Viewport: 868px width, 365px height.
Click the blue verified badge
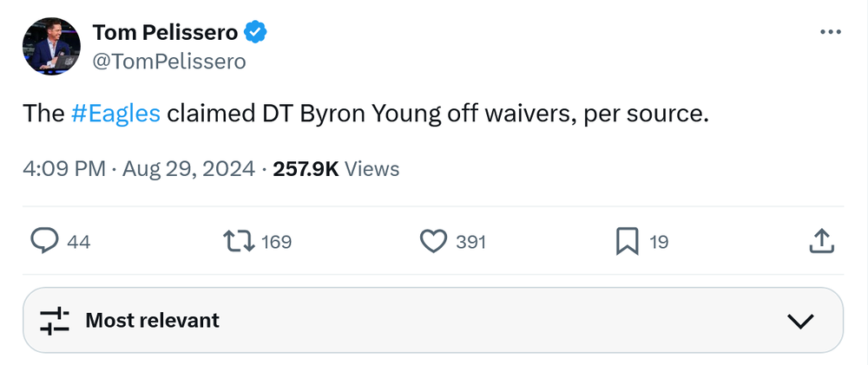[x=255, y=33]
